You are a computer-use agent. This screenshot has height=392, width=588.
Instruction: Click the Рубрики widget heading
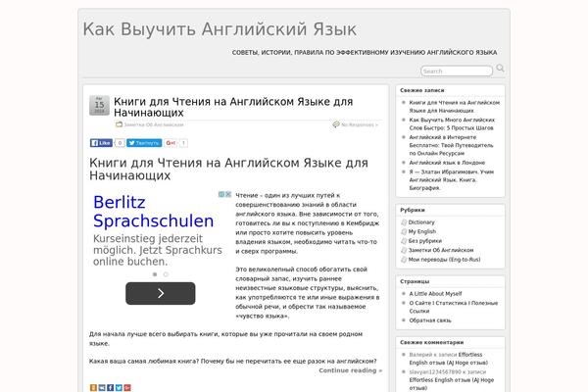point(413,210)
